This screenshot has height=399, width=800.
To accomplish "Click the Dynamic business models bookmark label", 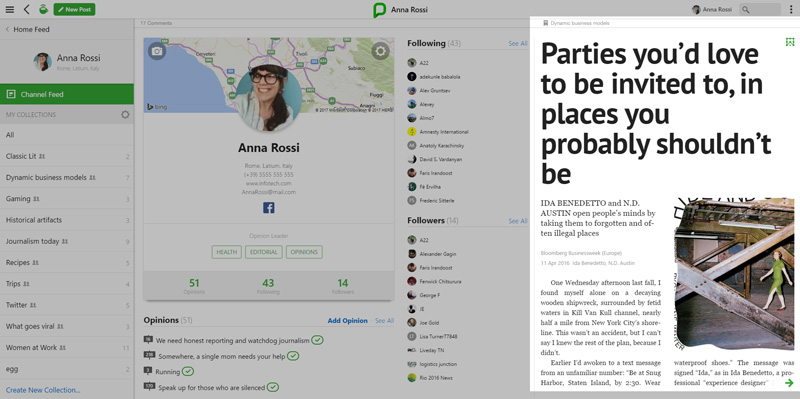I will pos(576,23).
